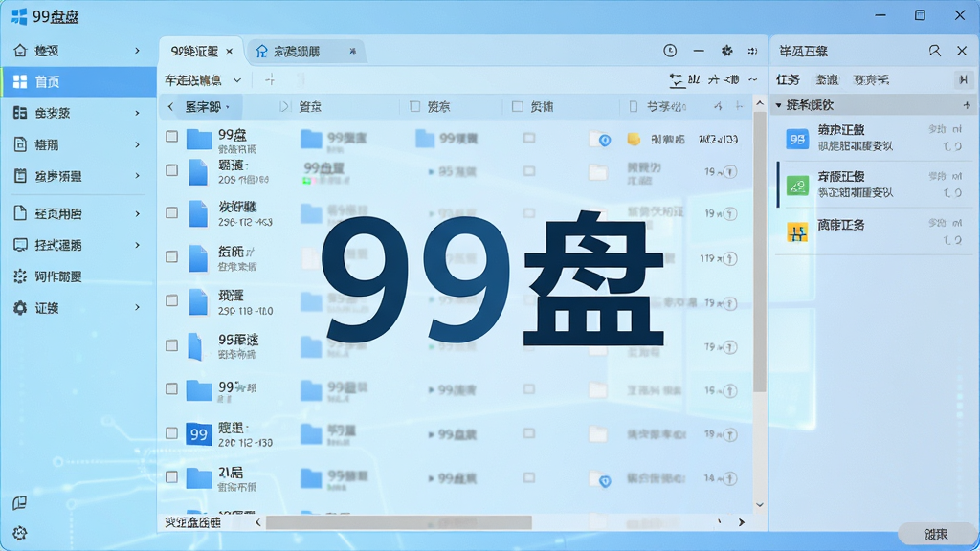This screenshot has height=551, width=980.
Task: Click the plus icon in the file toolbar
Action: point(270,80)
